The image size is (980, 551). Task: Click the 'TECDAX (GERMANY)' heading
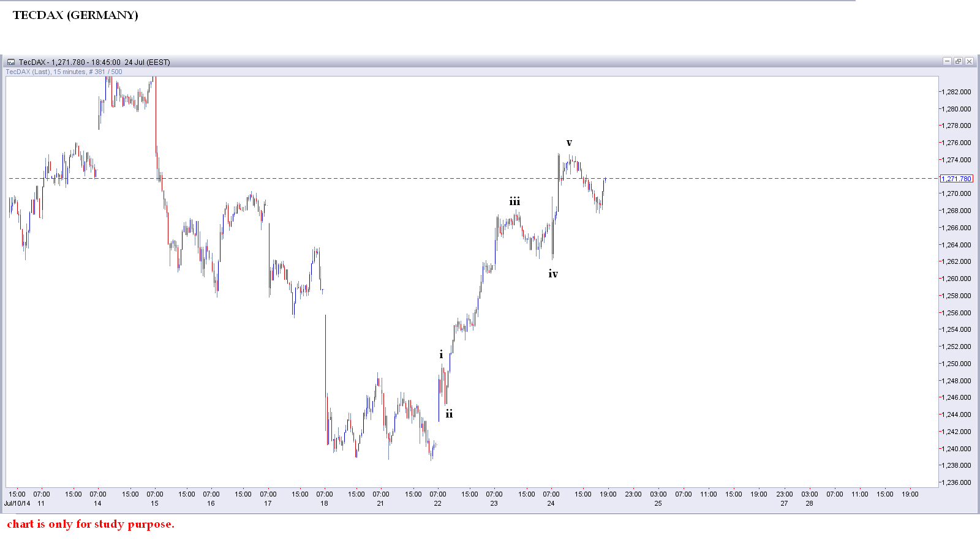click(75, 13)
